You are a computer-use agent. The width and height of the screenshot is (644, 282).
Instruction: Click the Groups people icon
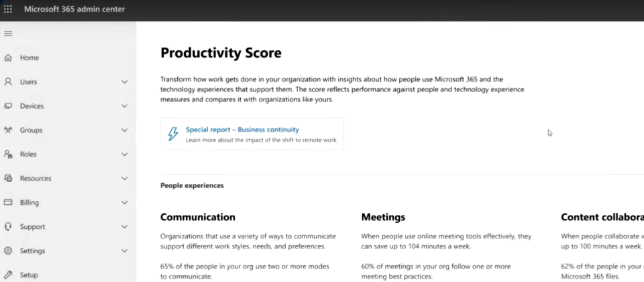[x=8, y=130]
